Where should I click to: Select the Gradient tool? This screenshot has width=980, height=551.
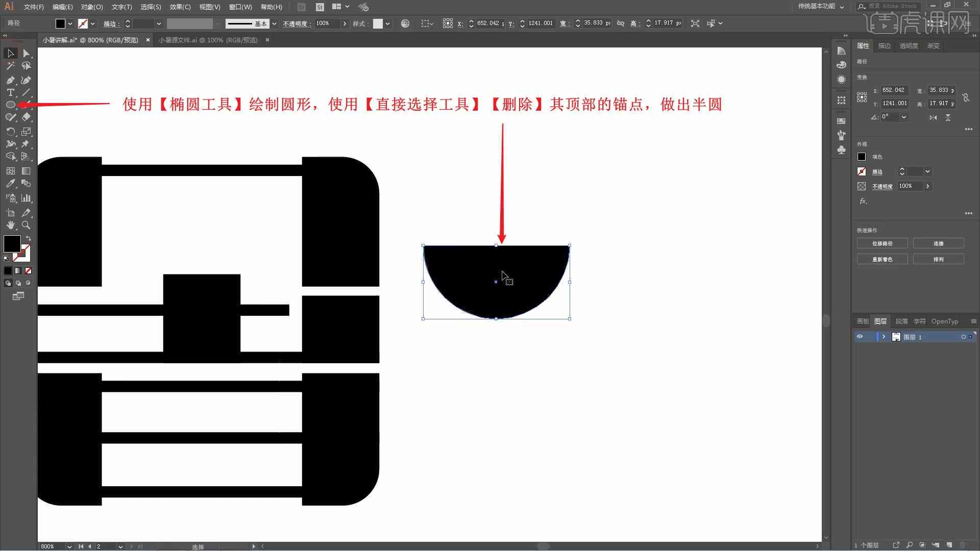click(x=26, y=171)
